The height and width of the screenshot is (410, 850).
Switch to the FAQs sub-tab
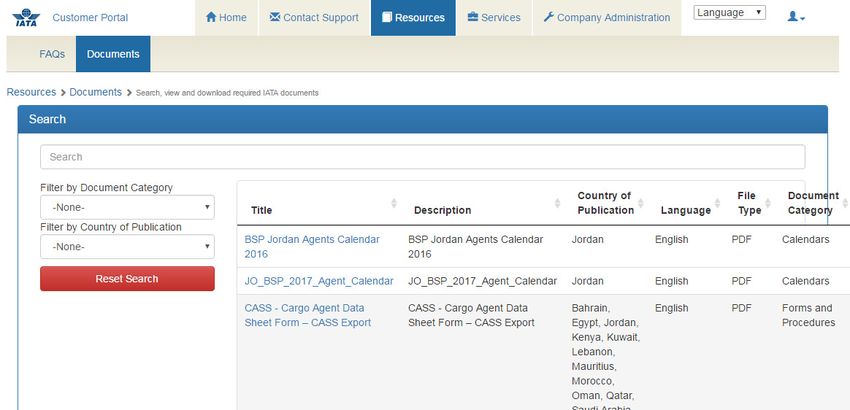click(x=52, y=54)
